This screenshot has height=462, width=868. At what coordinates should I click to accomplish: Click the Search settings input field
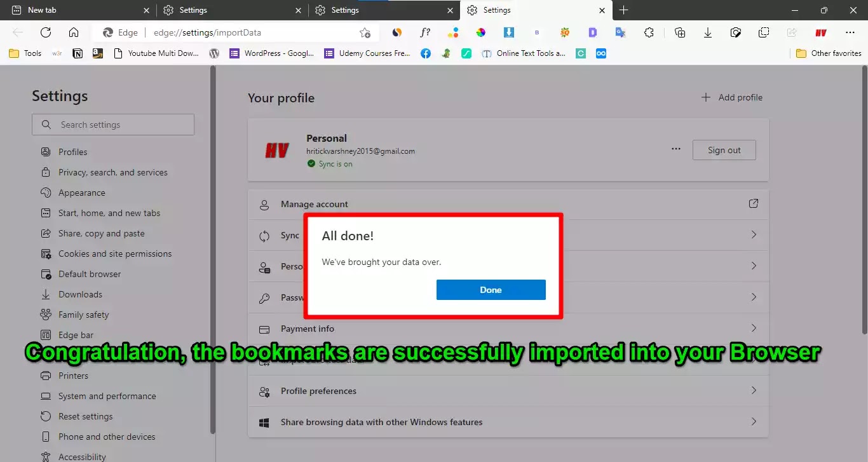point(113,124)
